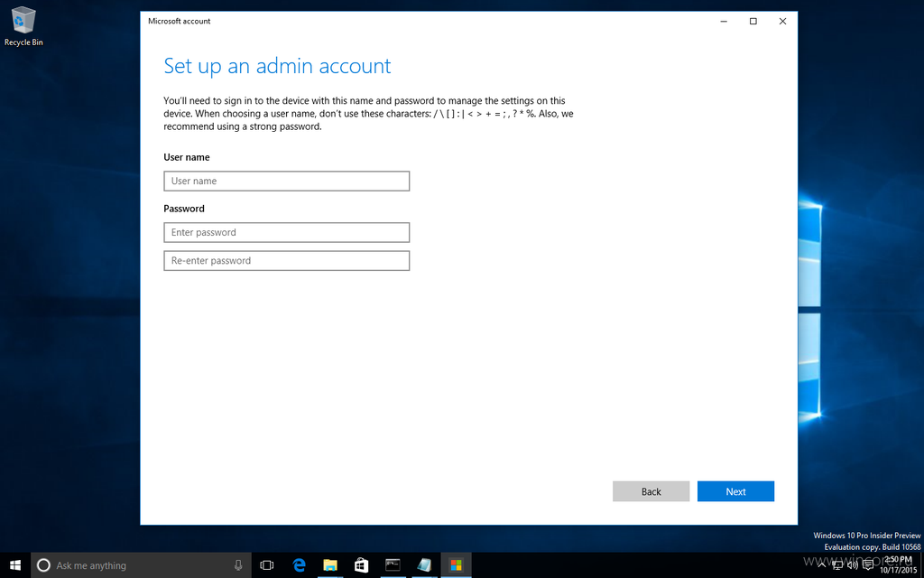Image resolution: width=924 pixels, height=578 pixels.
Task: Open the network tray icon
Action: click(837, 565)
